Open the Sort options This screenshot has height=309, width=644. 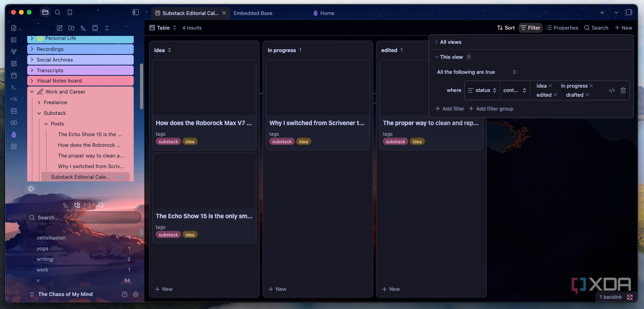pyautogui.click(x=506, y=28)
